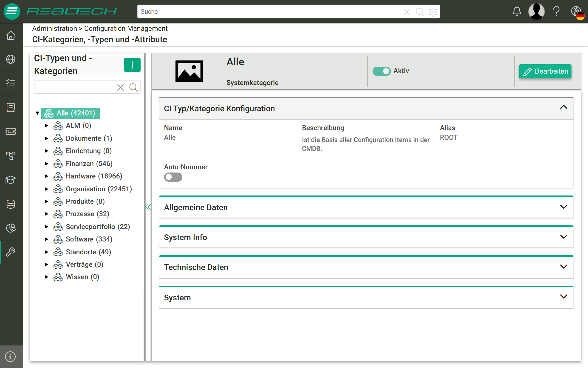588x368 pixels.
Task: Select Standorte (49) in the tree
Action: [88, 252]
